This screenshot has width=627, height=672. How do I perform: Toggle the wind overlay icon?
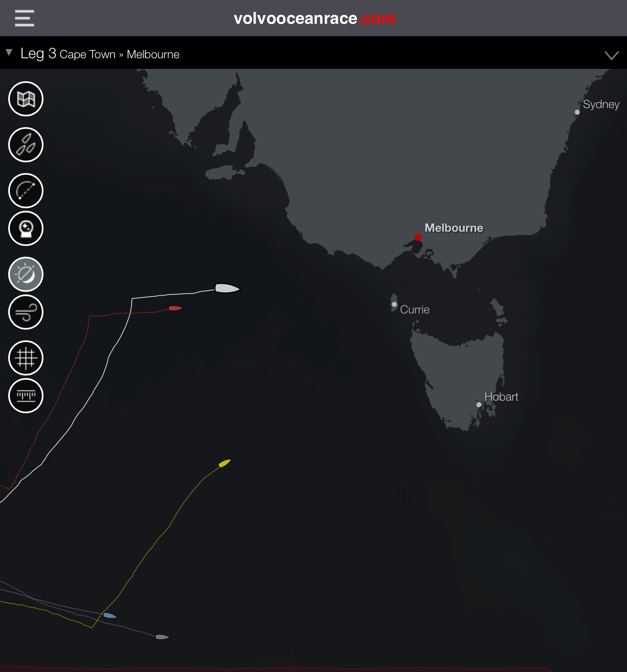[x=26, y=312]
